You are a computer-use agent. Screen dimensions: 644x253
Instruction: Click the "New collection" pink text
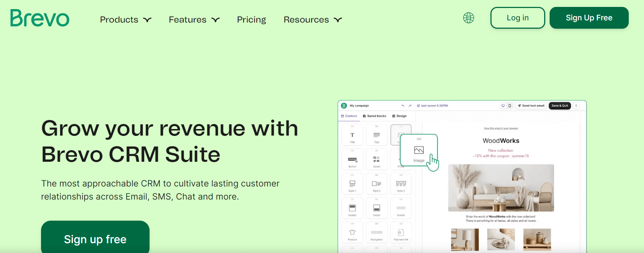coord(501,150)
